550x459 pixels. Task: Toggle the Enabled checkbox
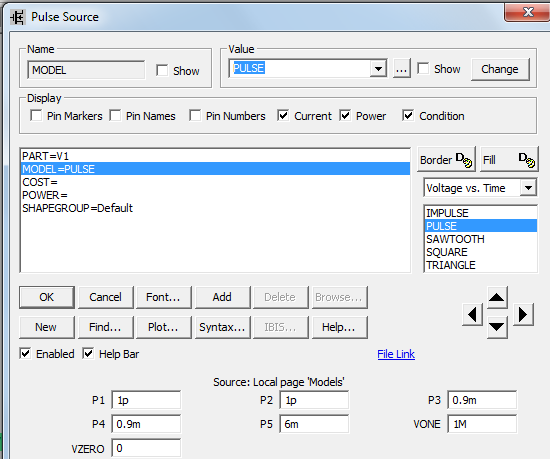coord(25,353)
